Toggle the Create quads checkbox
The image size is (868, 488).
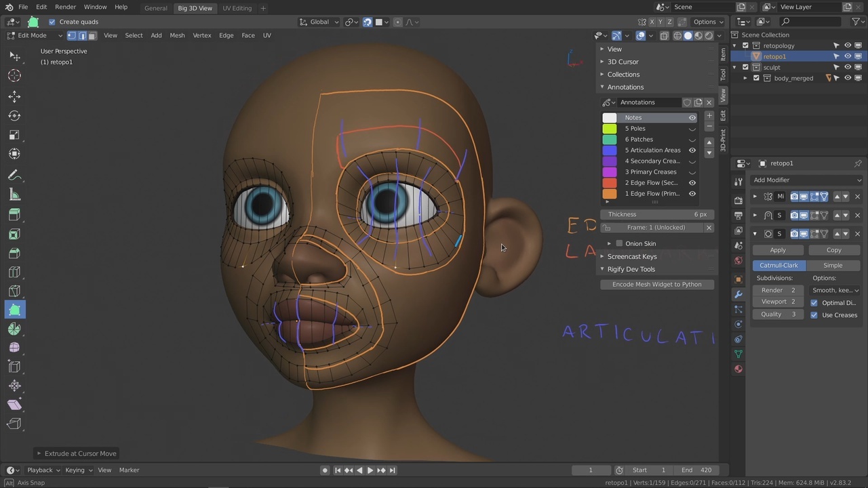pyautogui.click(x=52, y=22)
